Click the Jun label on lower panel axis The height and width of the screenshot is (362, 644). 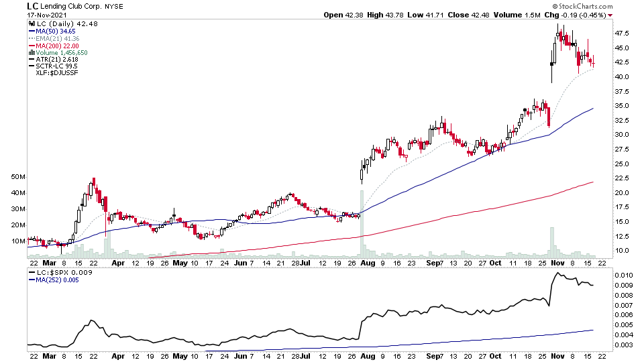tap(241, 356)
